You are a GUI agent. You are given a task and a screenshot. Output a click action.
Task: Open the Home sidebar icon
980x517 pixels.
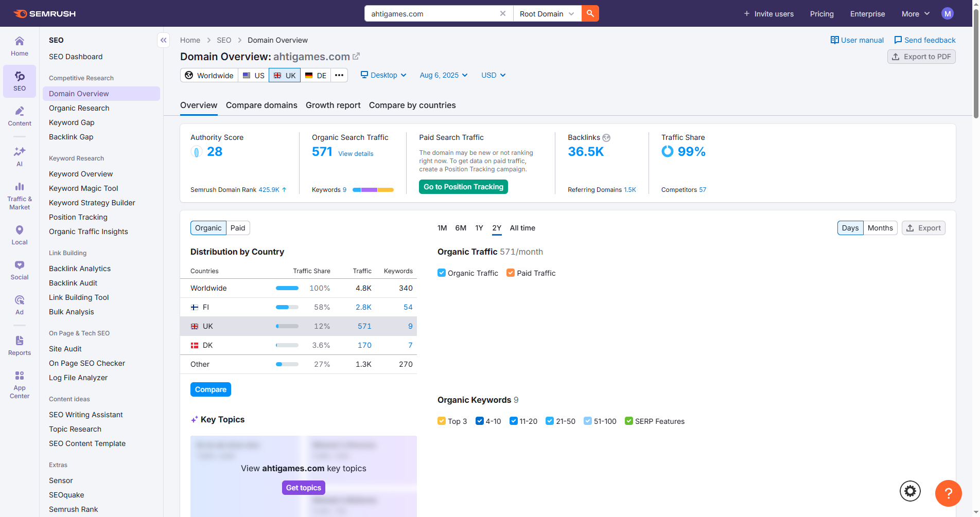[x=20, y=46]
